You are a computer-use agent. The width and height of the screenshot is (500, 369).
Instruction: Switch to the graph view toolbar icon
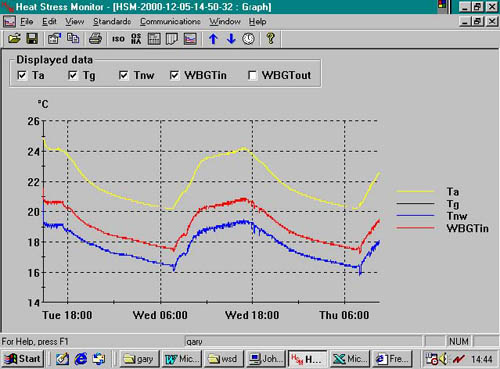tap(190, 39)
